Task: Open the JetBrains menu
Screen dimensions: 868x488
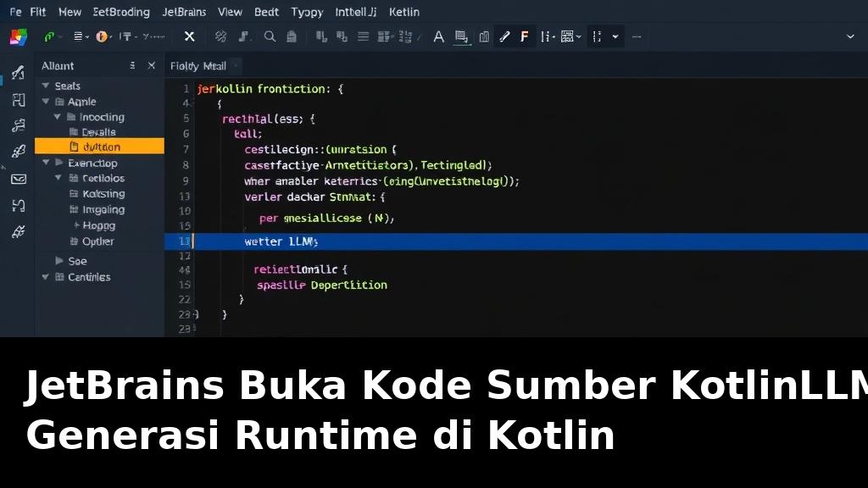Action: [184, 12]
